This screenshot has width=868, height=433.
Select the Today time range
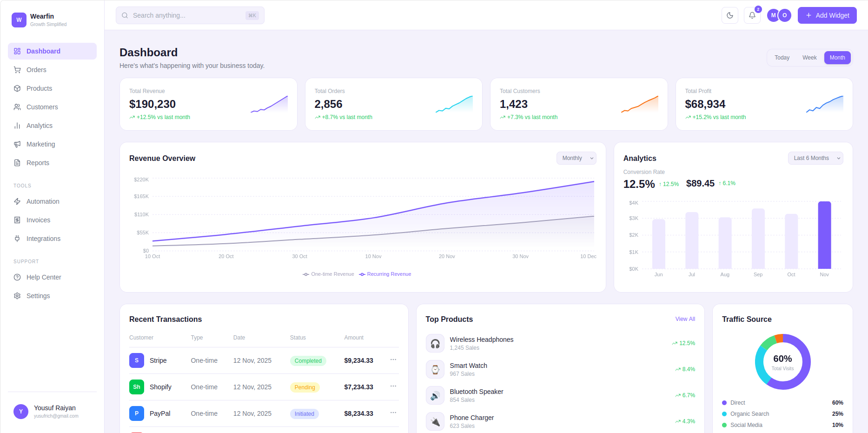tap(782, 58)
